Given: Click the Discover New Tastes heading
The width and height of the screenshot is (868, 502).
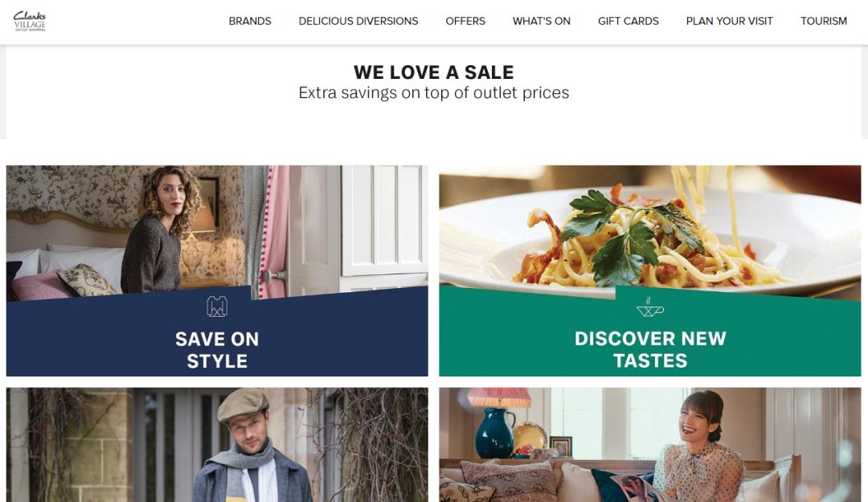Looking at the screenshot, I should 650,349.
